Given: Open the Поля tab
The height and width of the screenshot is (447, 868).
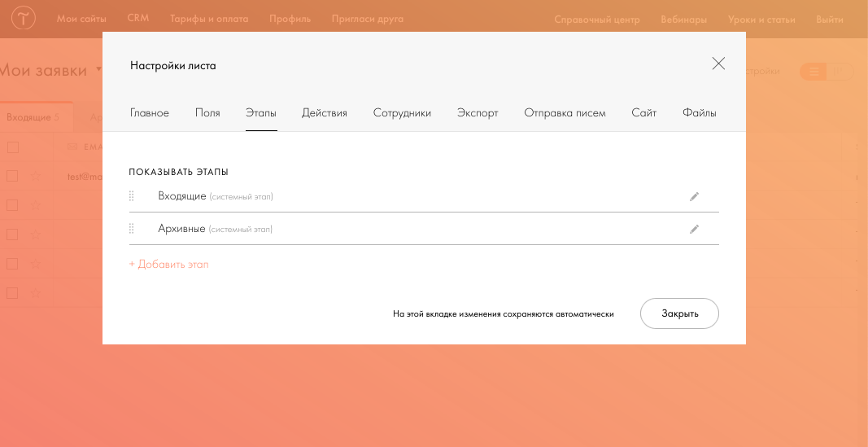Looking at the screenshot, I should tap(207, 113).
